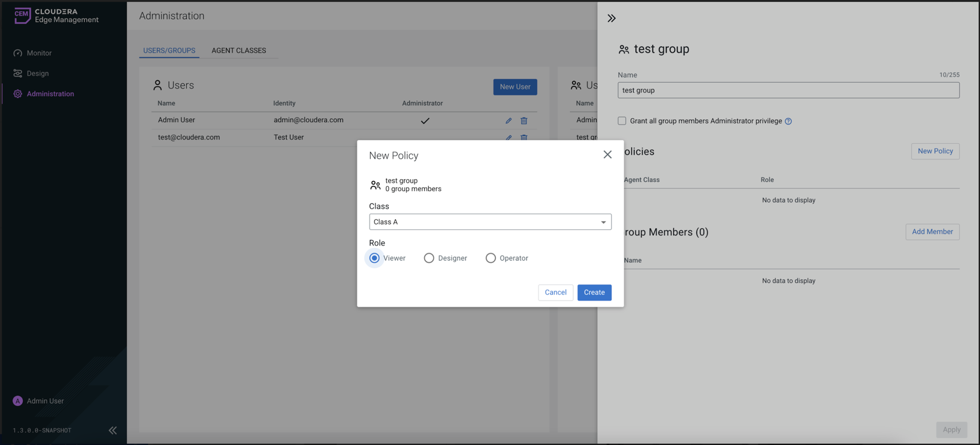Open Design from the sidebar
Viewport: 980px width, 445px height.
coord(38,73)
